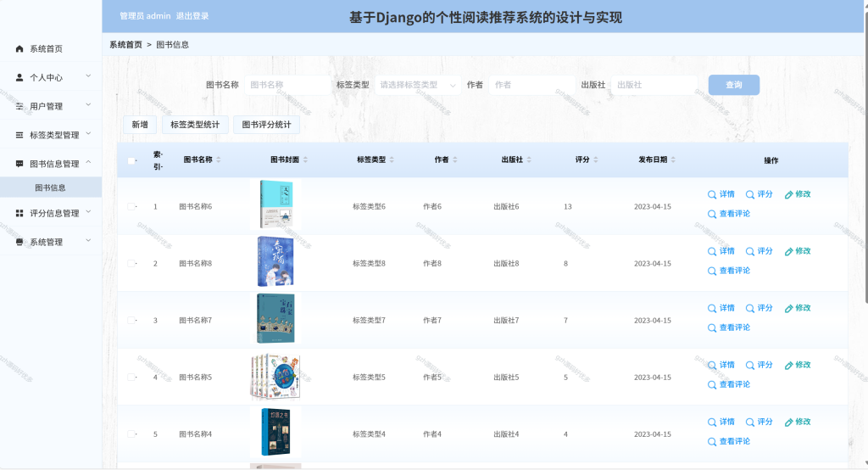Focus the 出版社 search field
868x470 pixels.
tap(654, 85)
